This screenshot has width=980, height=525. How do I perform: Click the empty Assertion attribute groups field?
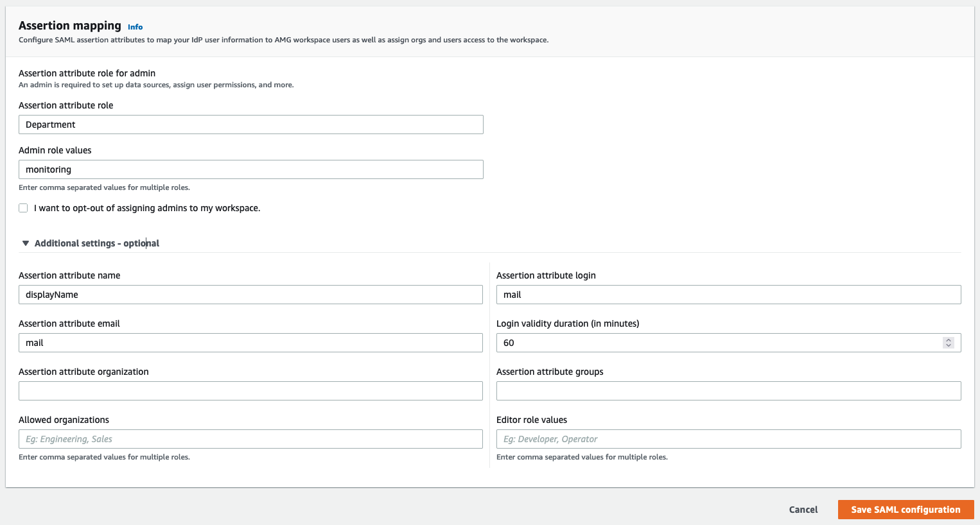(729, 391)
